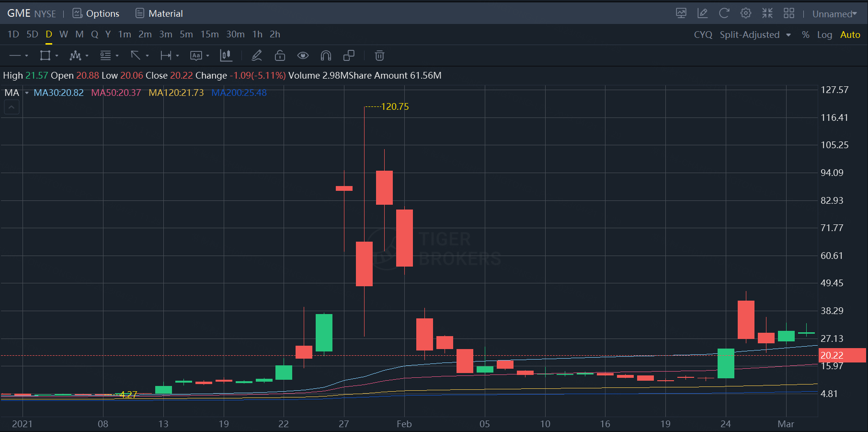Image resolution: width=868 pixels, height=432 pixels.
Task: Open the Unnamed layout dropdown
Action: click(834, 14)
